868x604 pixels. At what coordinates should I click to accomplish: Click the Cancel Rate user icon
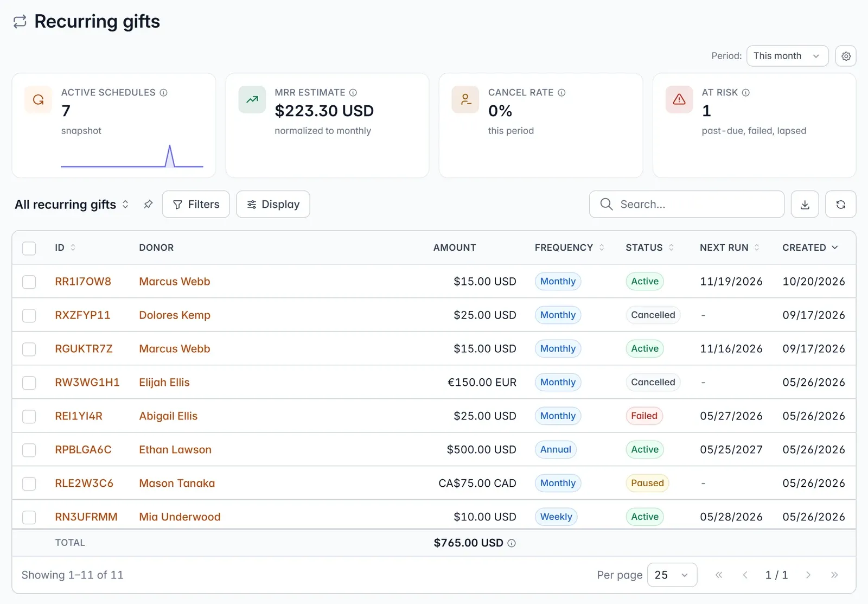[465, 99]
